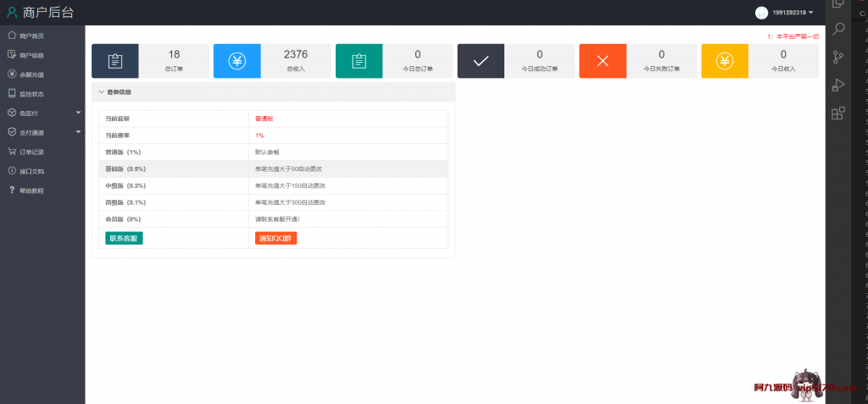Expand the 免签付 submenu arrow
The height and width of the screenshot is (404, 868).
78,113
